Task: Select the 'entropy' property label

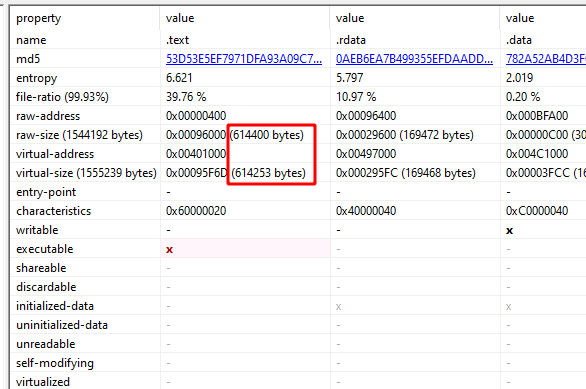Action: tap(37, 78)
